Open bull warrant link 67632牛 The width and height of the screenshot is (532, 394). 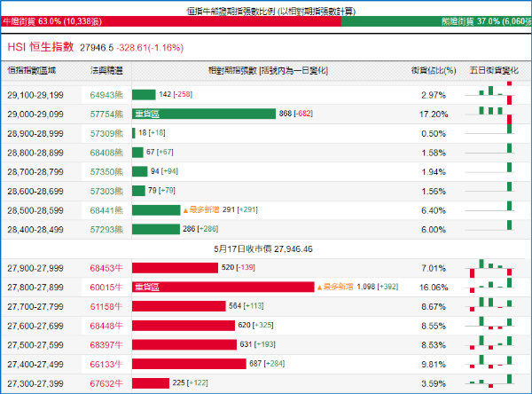pyautogui.click(x=106, y=383)
